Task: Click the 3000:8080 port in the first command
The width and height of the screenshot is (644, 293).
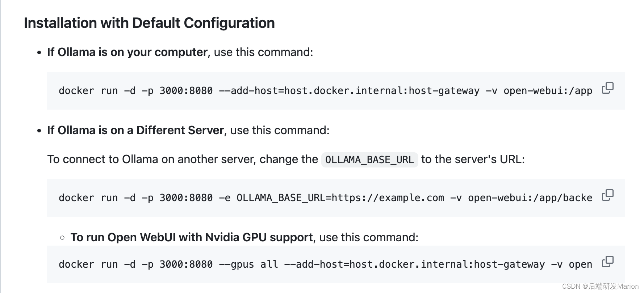Action: (186, 91)
